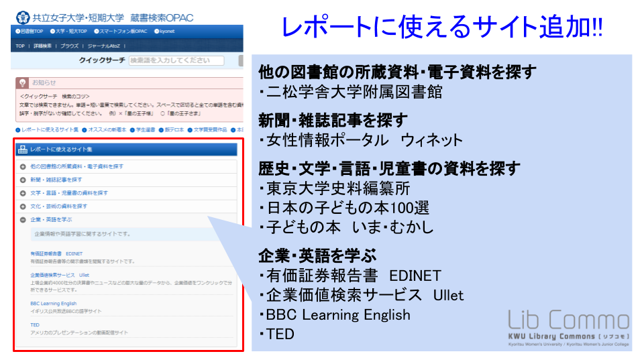Click the お知らせ lightbulb icon

22,83
